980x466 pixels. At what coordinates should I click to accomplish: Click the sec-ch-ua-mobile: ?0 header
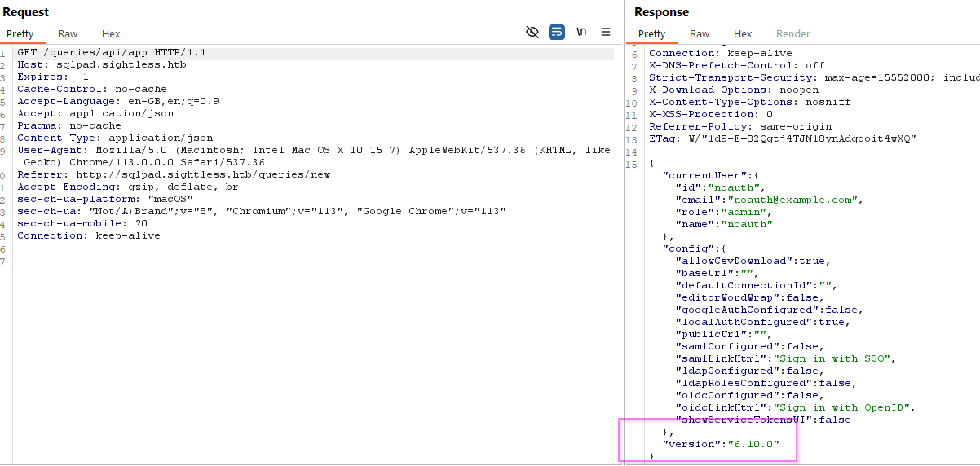click(82, 223)
